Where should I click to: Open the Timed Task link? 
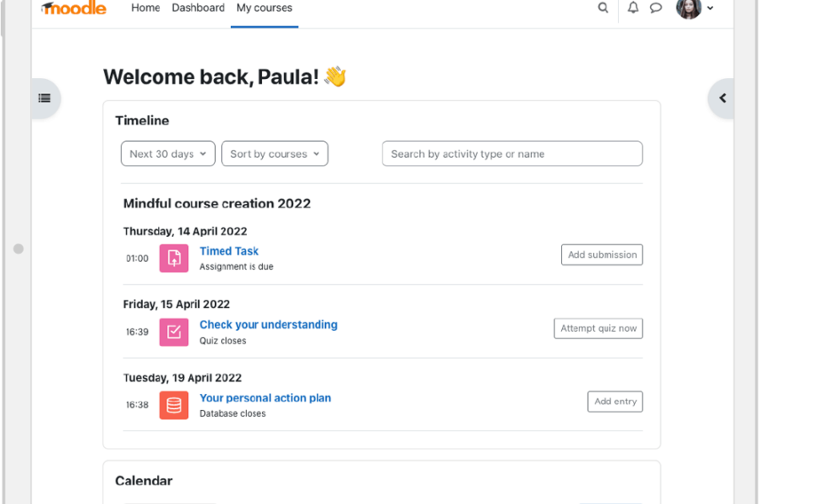(x=228, y=250)
